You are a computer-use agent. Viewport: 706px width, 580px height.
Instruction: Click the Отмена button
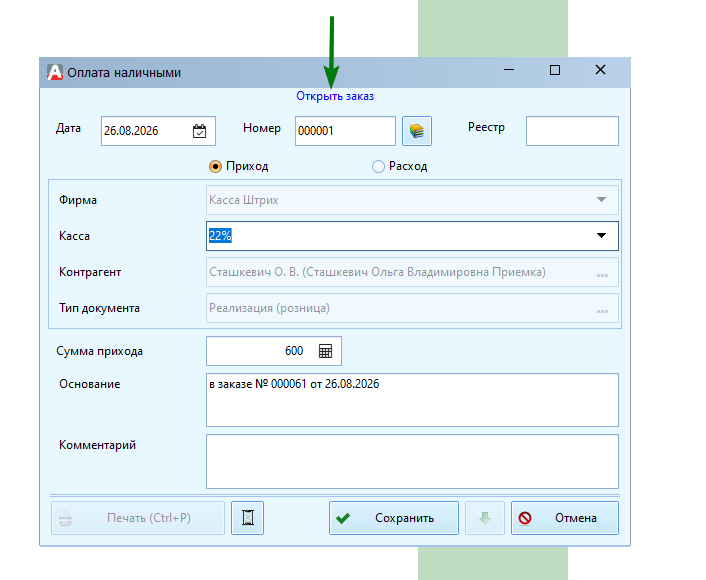pyautogui.click(x=565, y=518)
